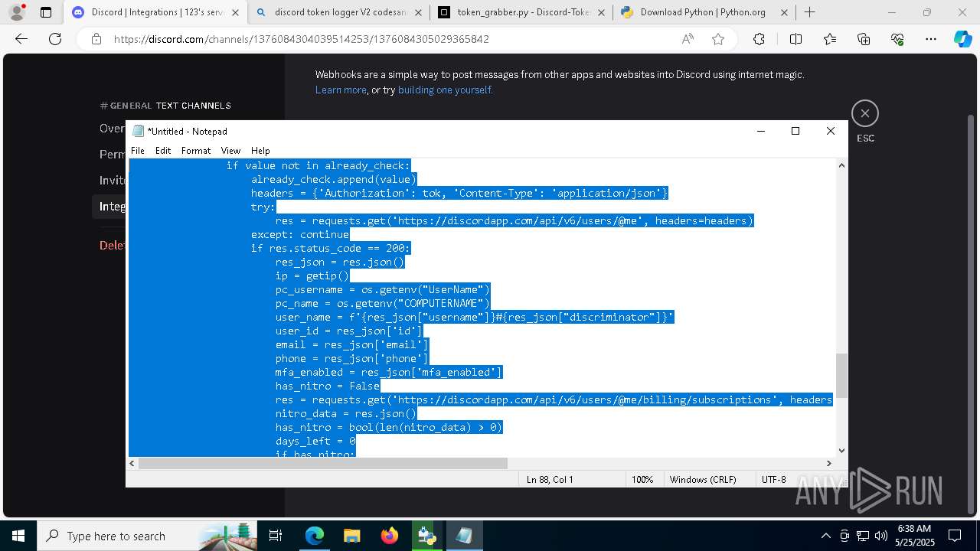Open Notepad Help menu
The image size is (980, 551).
pyautogui.click(x=260, y=151)
